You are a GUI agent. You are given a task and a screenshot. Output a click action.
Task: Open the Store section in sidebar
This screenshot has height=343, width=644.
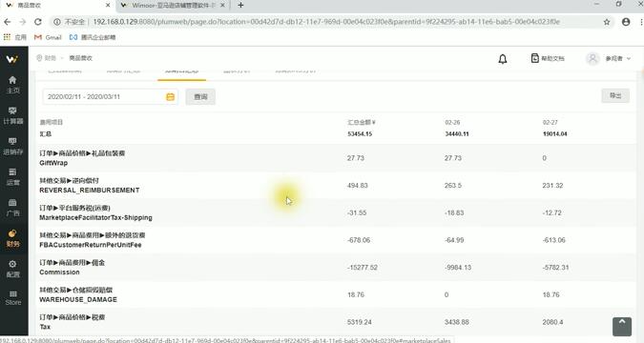point(12,298)
